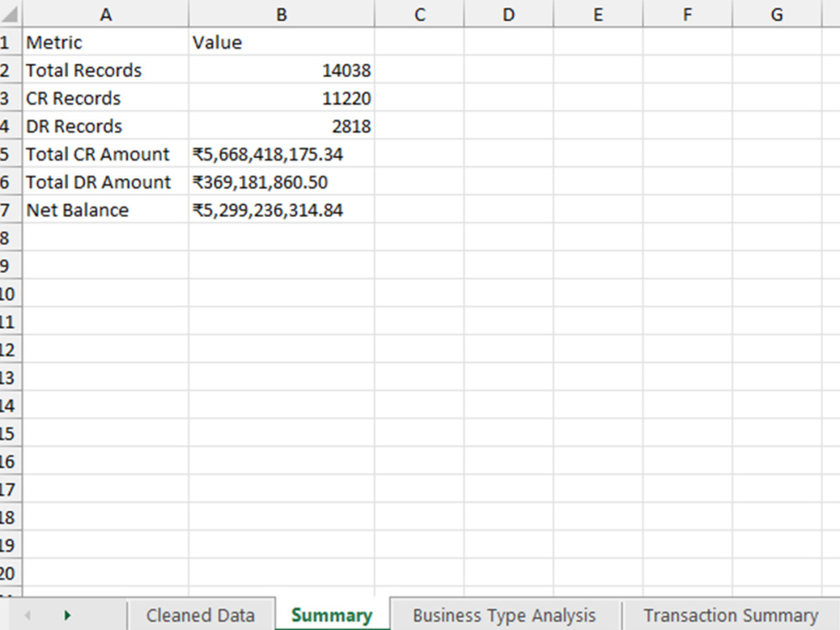Select row 5 header
Screen dimensions: 840x630
pyautogui.click(x=10, y=154)
